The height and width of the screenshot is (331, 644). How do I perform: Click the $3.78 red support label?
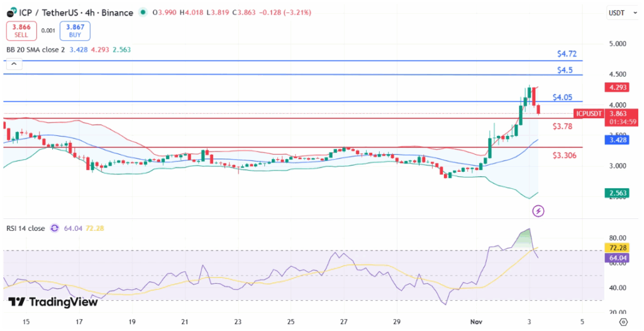click(x=562, y=126)
